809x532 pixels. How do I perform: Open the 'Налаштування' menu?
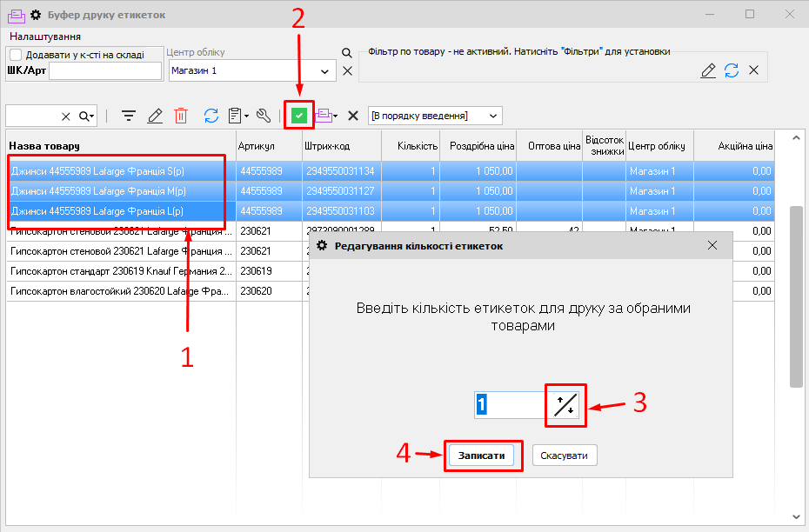(45, 37)
